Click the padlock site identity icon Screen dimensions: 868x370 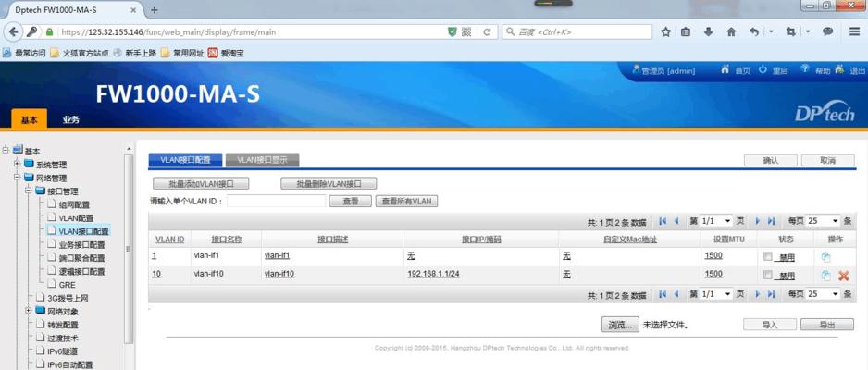tap(49, 32)
